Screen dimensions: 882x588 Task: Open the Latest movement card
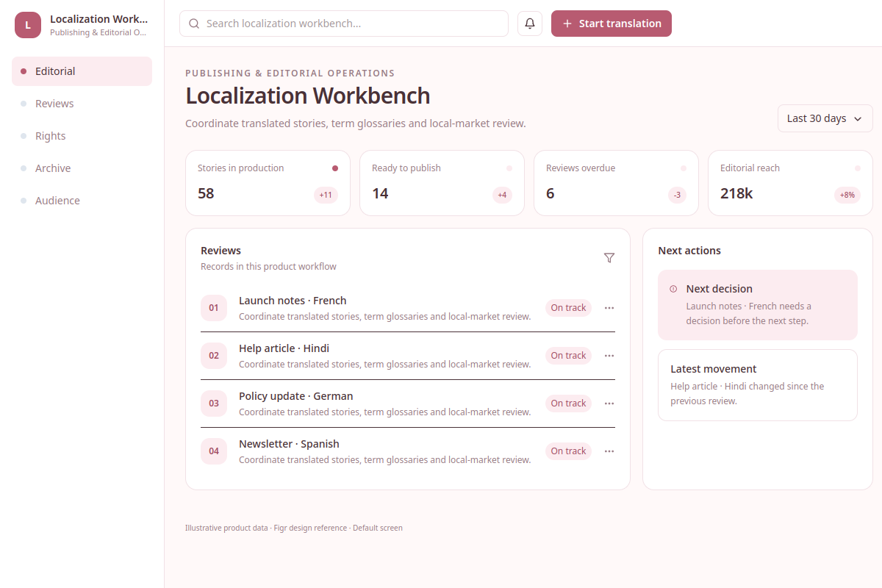click(x=758, y=385)
